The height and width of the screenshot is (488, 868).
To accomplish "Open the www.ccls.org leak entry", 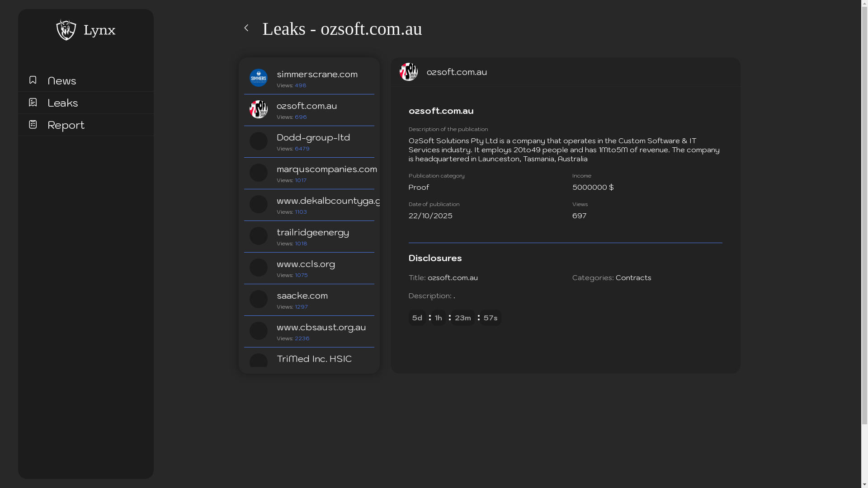I will (x=306, y=264).
